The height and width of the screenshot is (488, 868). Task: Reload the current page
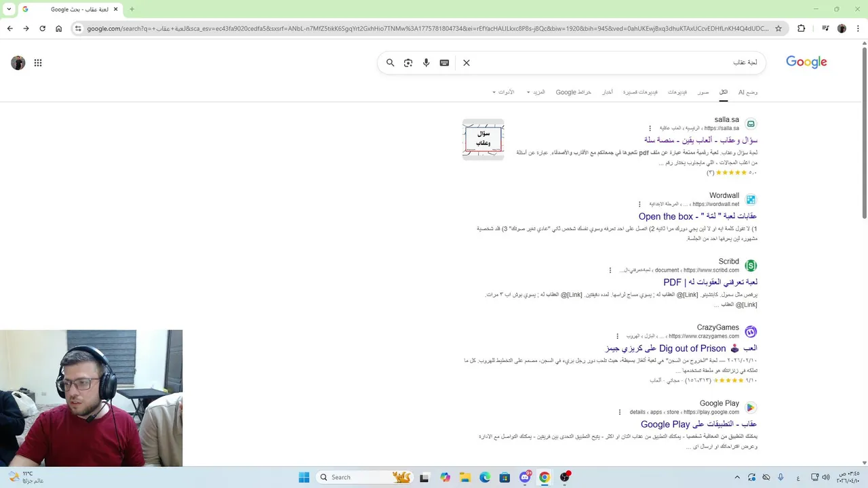pyautogui.click(x=43, y=28)
